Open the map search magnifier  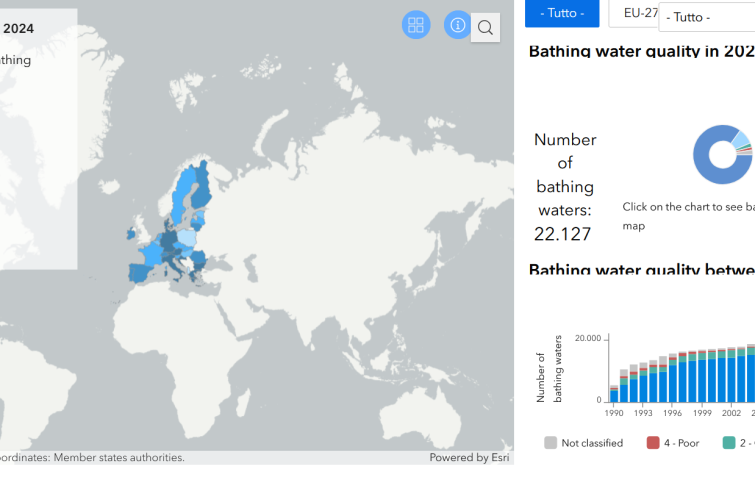[485, 27]
